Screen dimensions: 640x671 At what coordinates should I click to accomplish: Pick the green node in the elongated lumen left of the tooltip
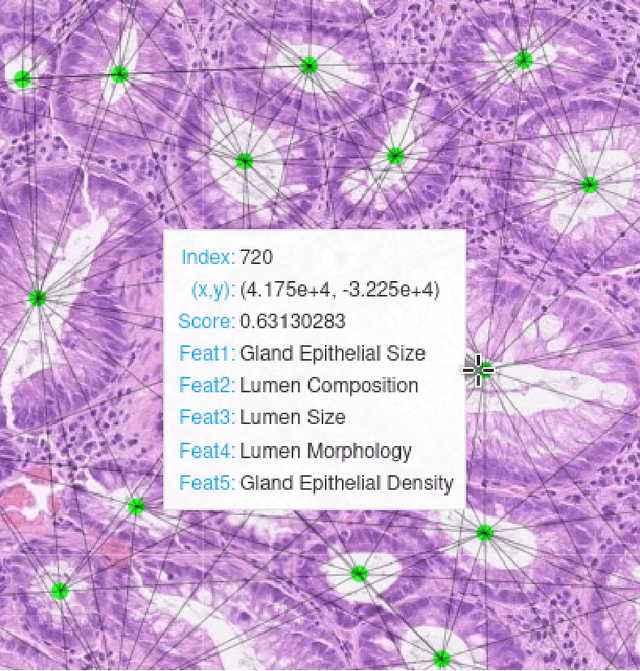(x=38, y=297)
